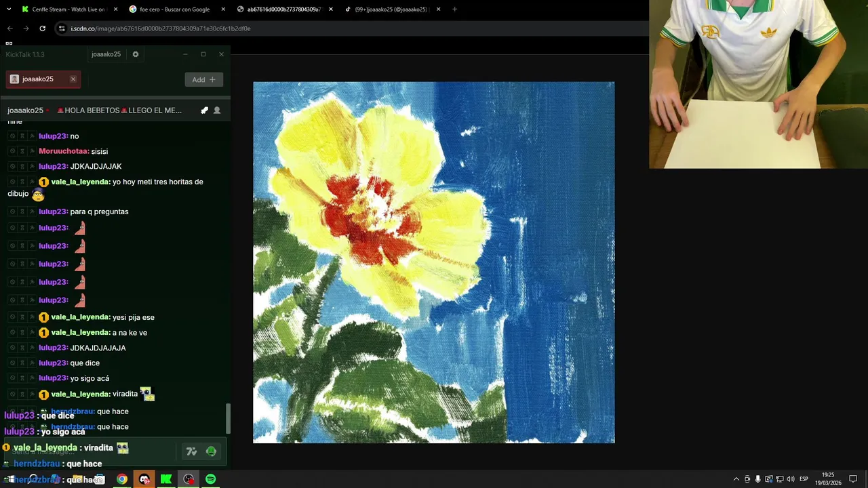
Task: Close the joaaako25 chatroom tab
Action: (73, 79)
